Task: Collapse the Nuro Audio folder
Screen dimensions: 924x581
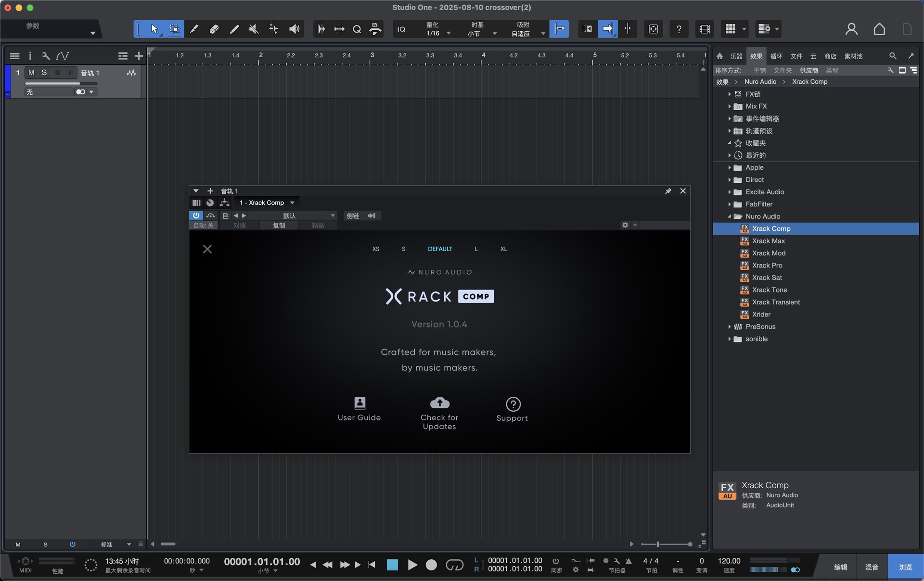Action: pos(730,216)
